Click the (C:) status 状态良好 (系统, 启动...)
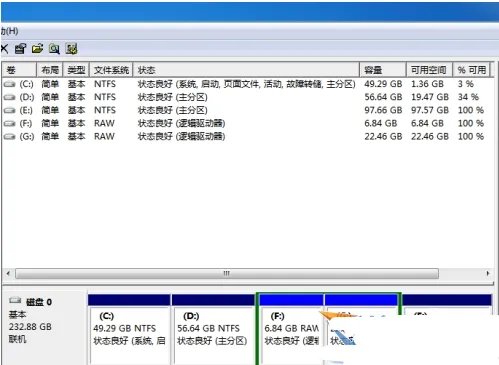This screenshot has width=499, height=365. pyautogui.click(x=247, y=84)
